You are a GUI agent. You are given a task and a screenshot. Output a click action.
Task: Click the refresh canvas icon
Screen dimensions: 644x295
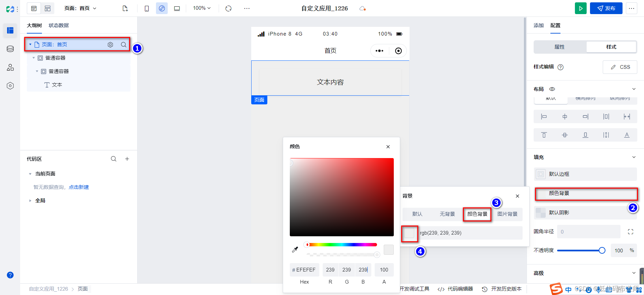click(x=228, y=8)
